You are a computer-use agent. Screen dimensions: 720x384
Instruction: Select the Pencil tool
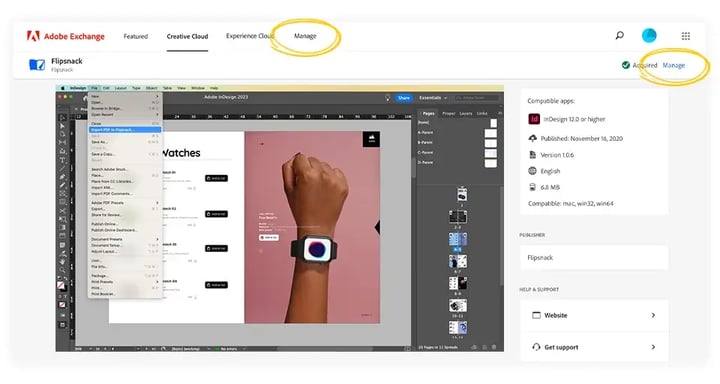point(62,185)
